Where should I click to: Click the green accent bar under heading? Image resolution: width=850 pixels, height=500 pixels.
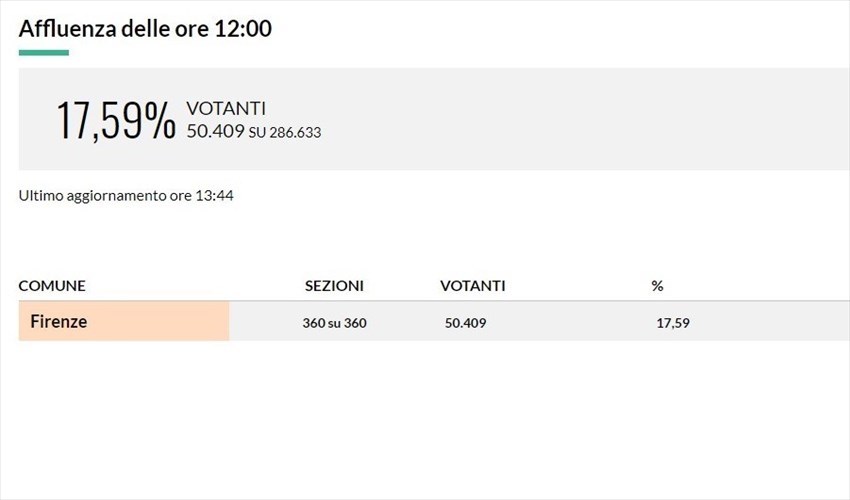click(44, 52)
